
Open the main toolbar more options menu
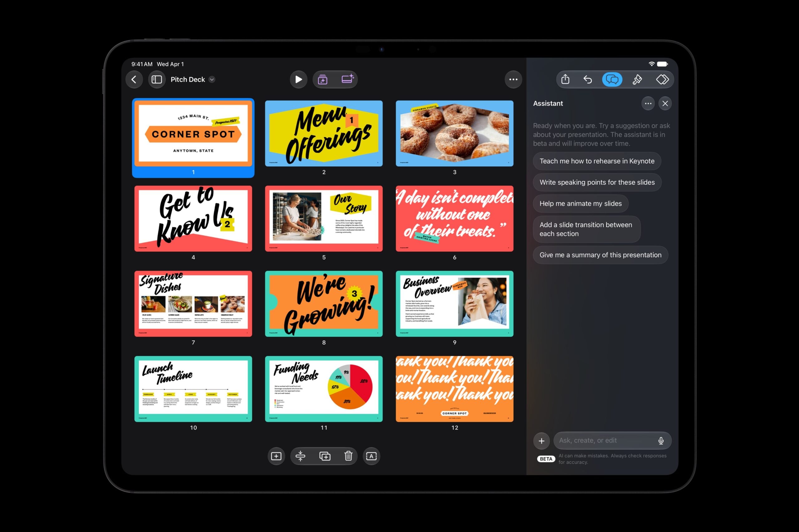[513, 80]
